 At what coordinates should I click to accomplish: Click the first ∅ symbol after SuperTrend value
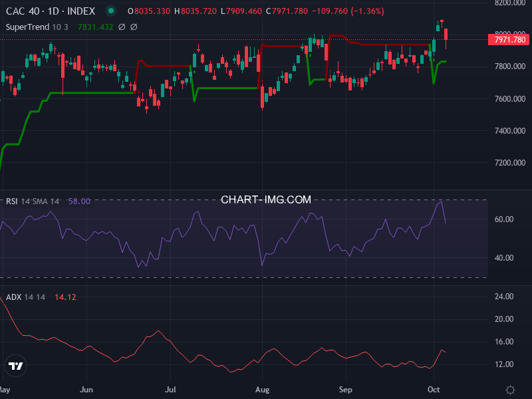point(122,27)
